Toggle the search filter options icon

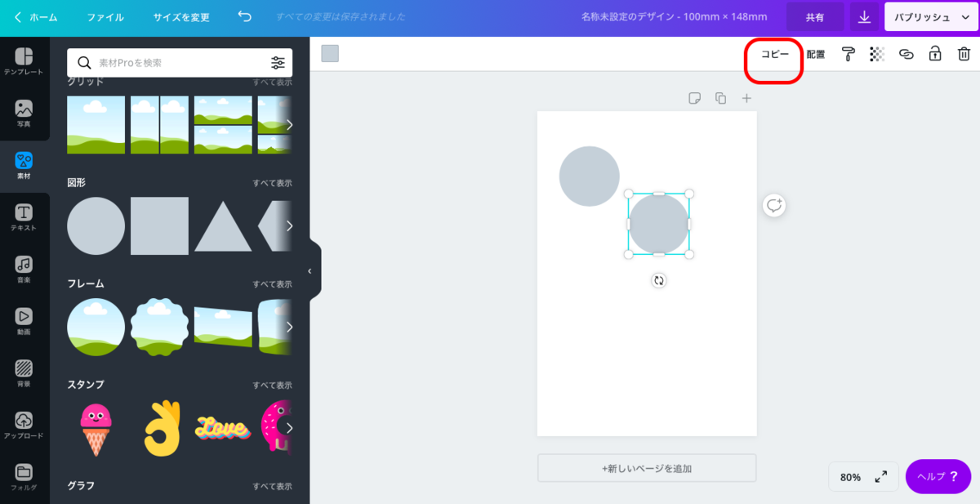[278, 63]
